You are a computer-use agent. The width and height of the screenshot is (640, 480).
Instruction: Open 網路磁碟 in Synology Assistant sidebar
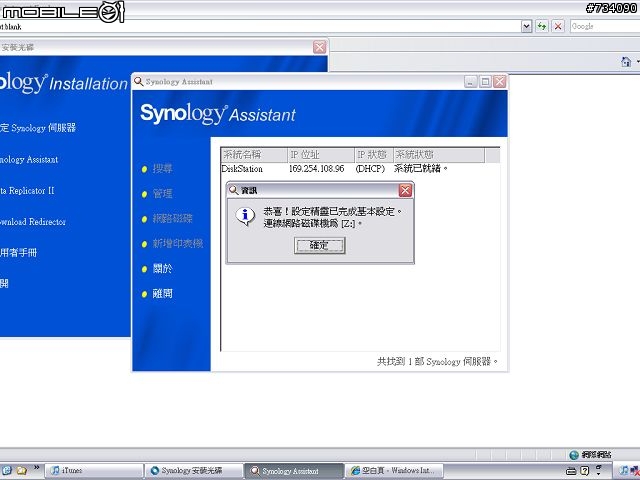172,218
